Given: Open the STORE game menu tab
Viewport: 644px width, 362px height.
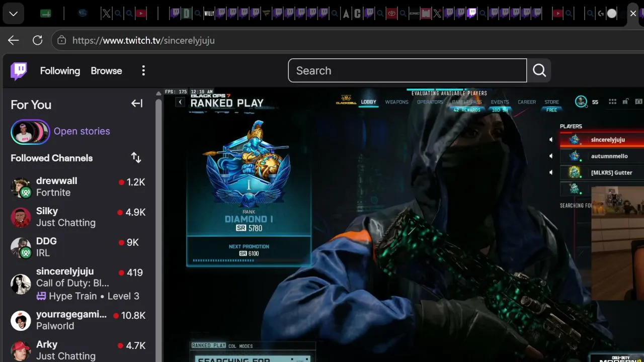Looking at the screenshot, I should pyautogui.click(x=552, y=102).
